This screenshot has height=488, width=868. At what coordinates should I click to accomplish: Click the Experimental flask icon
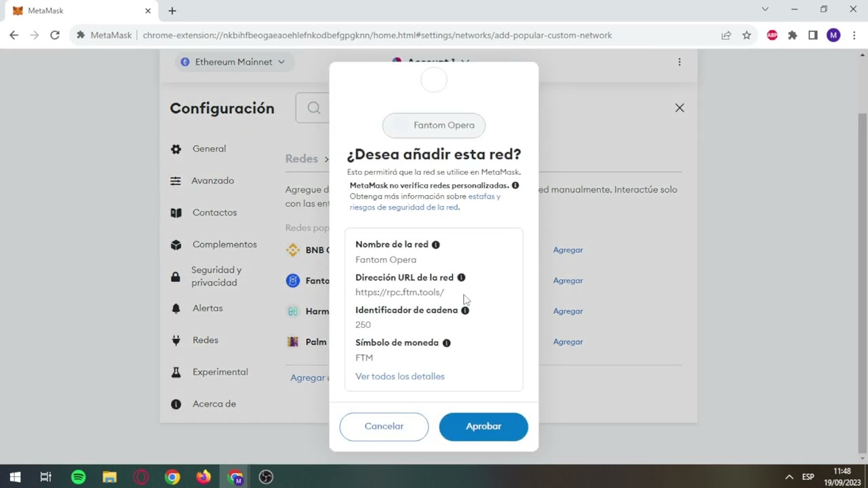click(x=176, y=372)
